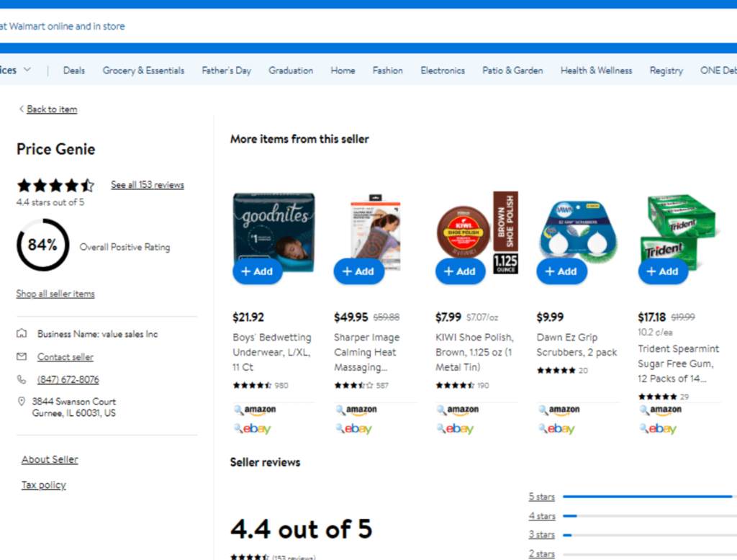Open the KIWI brown shoe polish image

(x=477, y=232)
